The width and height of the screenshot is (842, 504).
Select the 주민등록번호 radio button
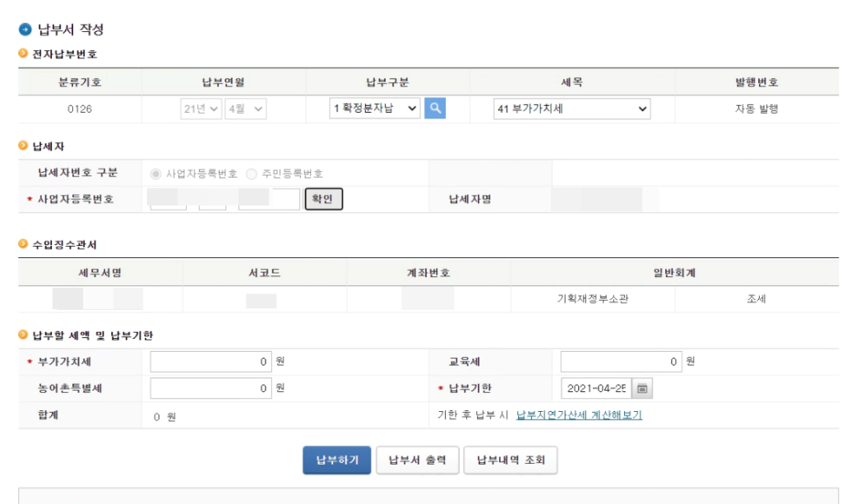tap(252, 174)
